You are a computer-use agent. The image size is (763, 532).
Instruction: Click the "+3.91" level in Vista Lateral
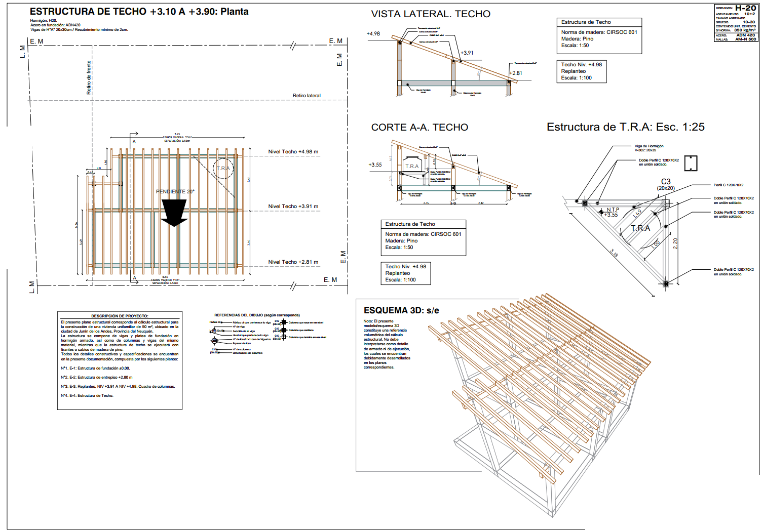click(x=467, y=53)
